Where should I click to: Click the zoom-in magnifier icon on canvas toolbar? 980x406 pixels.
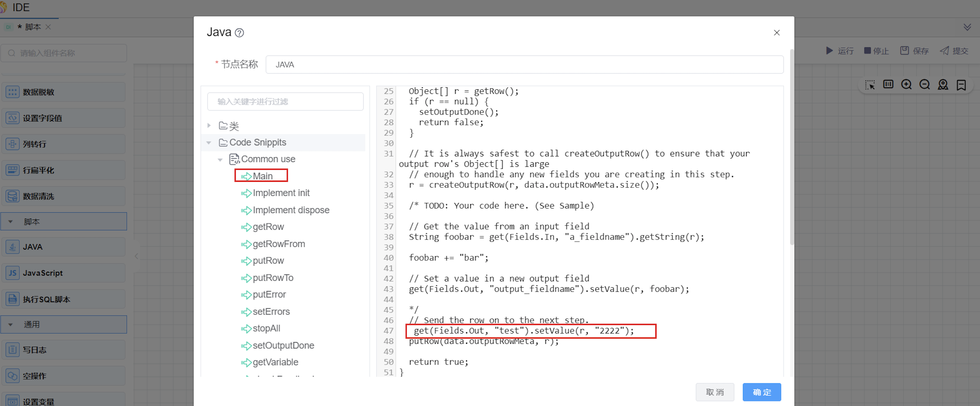[906, 84]
